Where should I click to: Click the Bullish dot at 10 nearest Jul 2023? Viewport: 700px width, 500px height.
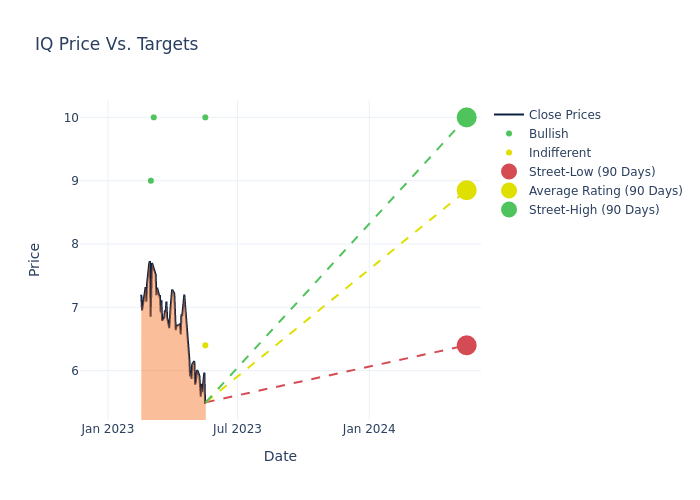pos(205,118)
